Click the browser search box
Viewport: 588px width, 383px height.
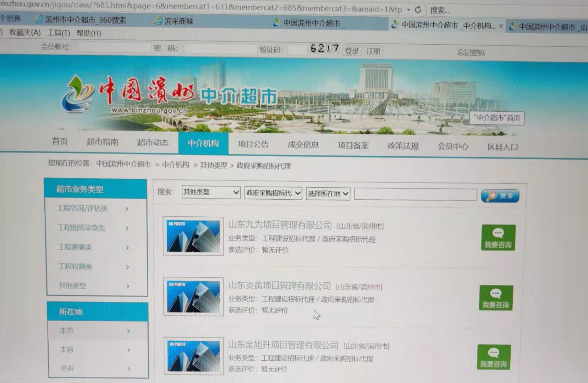click(x=507, y=11)
